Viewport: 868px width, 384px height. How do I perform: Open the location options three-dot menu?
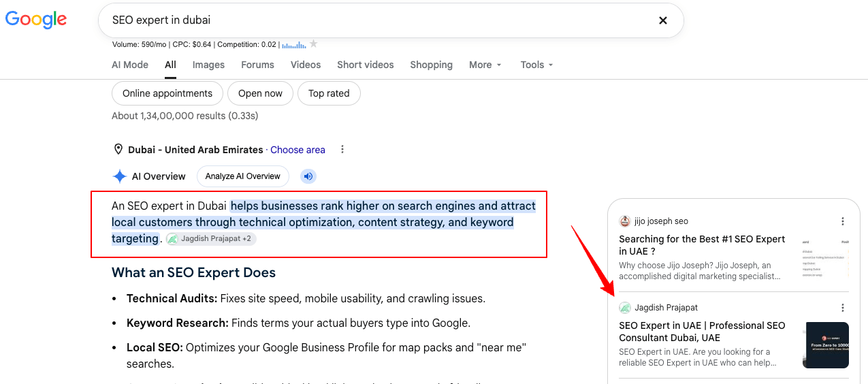[x=342, y=150]
